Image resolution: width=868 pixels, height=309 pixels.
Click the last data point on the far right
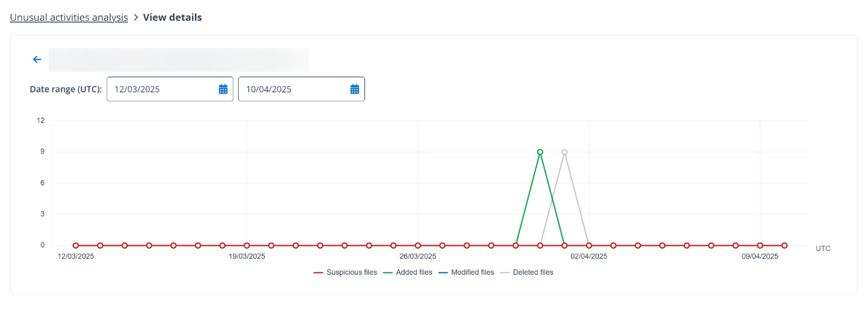tap(784, 246)
